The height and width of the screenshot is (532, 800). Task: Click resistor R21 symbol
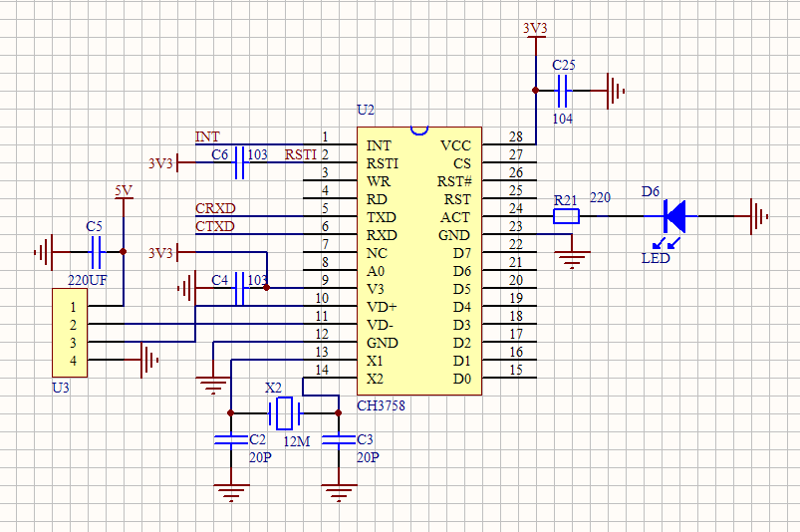coord(566,216)
